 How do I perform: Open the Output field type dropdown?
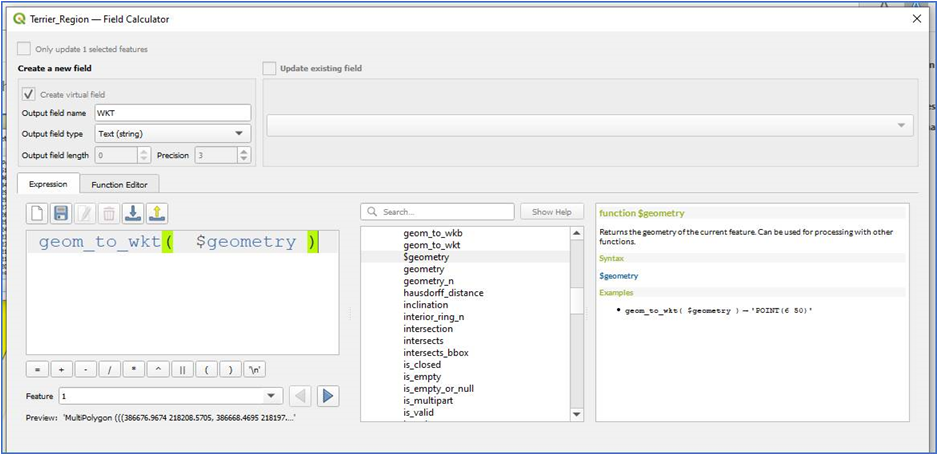[172, 133]
